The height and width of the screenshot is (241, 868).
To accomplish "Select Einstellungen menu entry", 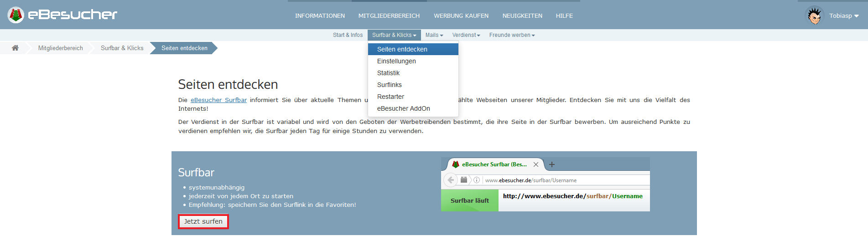I will click(x=413, y=61).
